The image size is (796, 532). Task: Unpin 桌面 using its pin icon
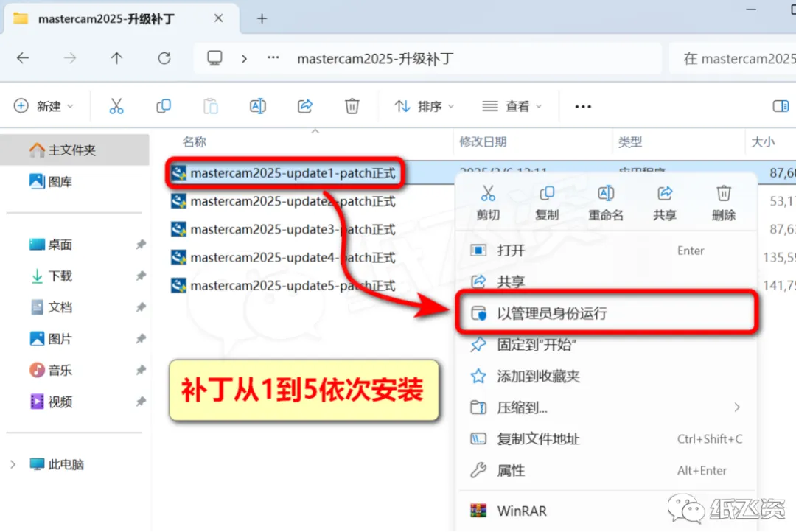pyautogui.click(x=141, y=244)
